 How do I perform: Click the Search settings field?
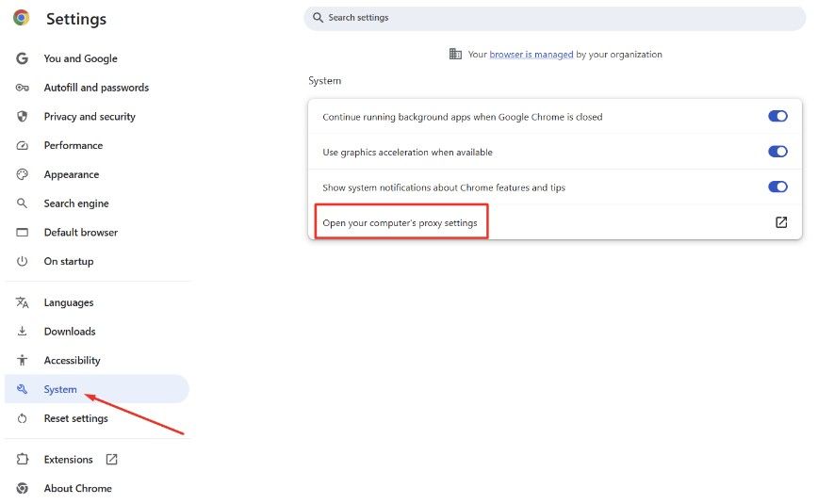[x=554, y=18]
